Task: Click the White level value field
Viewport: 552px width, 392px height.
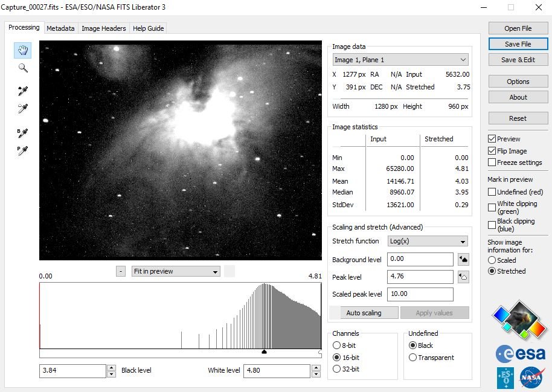Action: click(277, 371)
